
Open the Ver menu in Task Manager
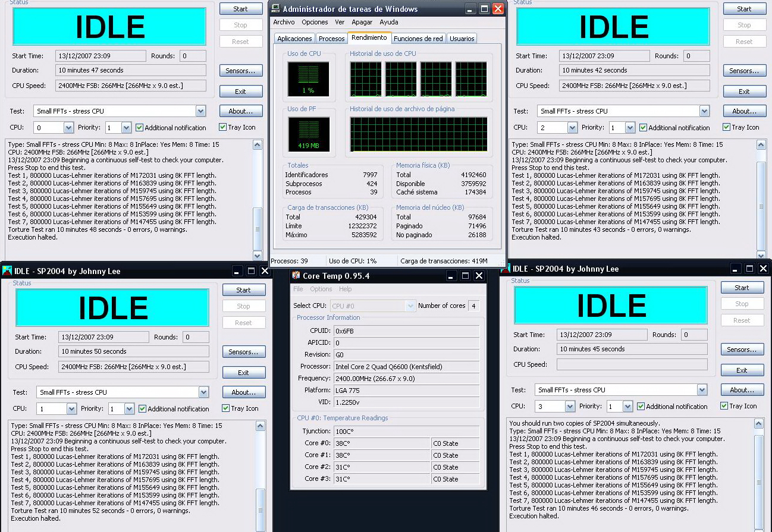(340, 22)
